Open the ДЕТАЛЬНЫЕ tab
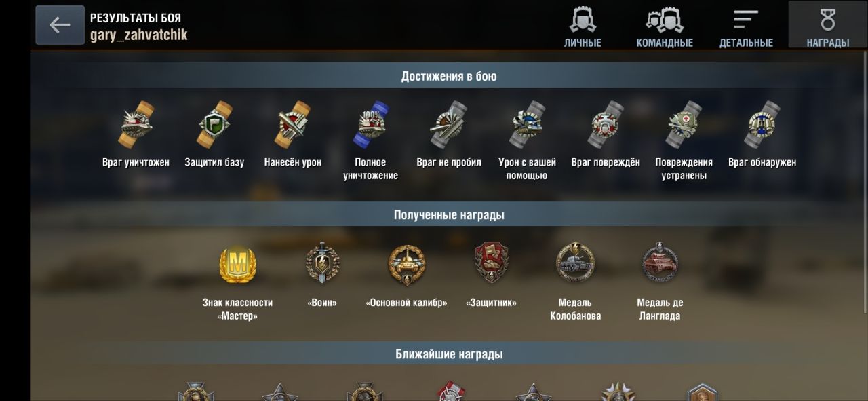 [746, 28]
